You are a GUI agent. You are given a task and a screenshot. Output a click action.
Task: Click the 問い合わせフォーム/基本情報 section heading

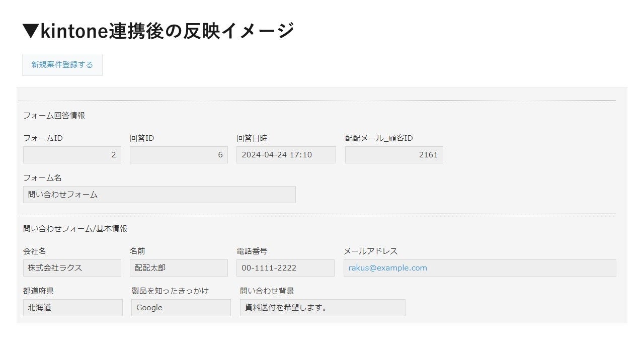pos(75,228)
